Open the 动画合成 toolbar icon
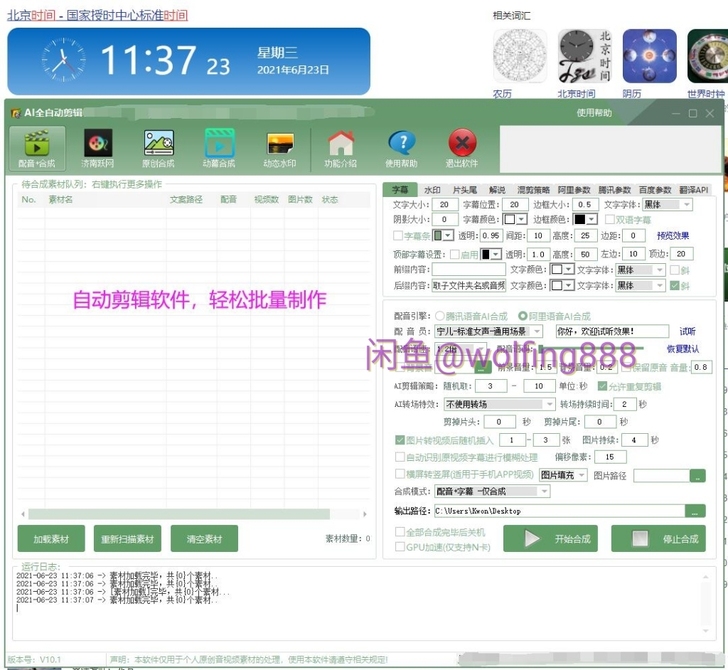728x670 pixels. [219, 147]
